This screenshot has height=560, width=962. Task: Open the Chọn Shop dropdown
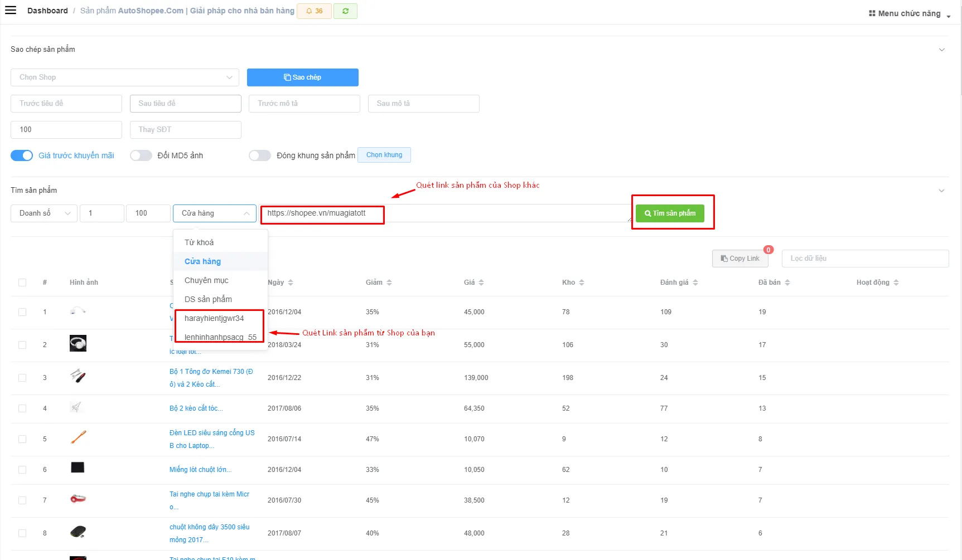point(125,77)
